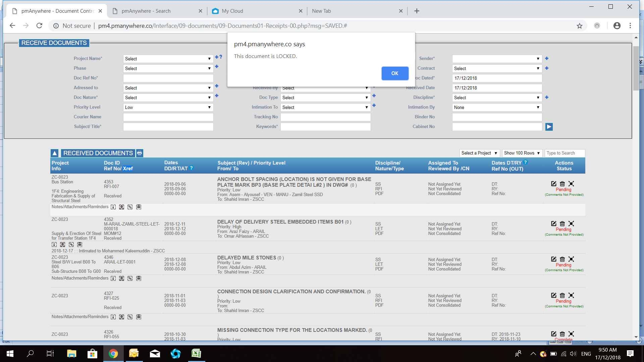The width and height of the screenshot is (644, 362).
Task: Open the Show 100 Rows dropdown
Action: [522, 153]
